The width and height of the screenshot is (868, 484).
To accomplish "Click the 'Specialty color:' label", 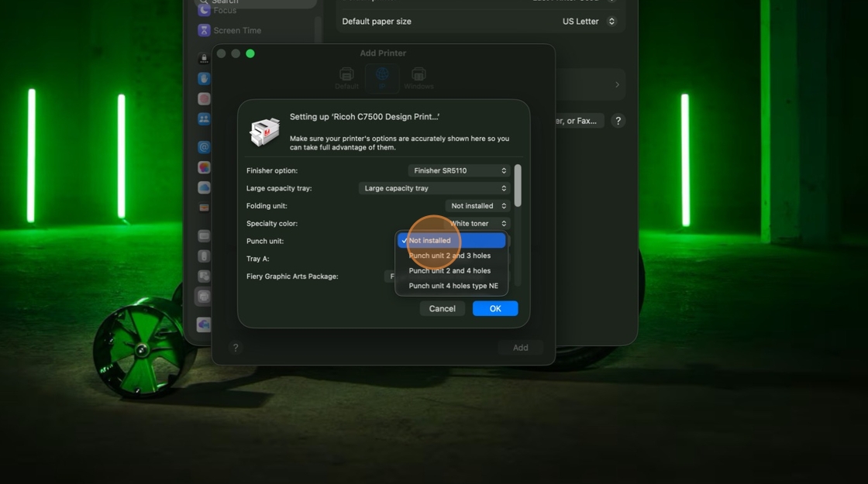I will click(272, 224).
